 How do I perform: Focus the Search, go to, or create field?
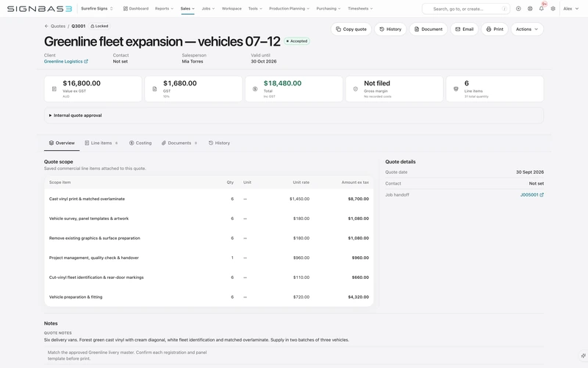tap(466, 9)
